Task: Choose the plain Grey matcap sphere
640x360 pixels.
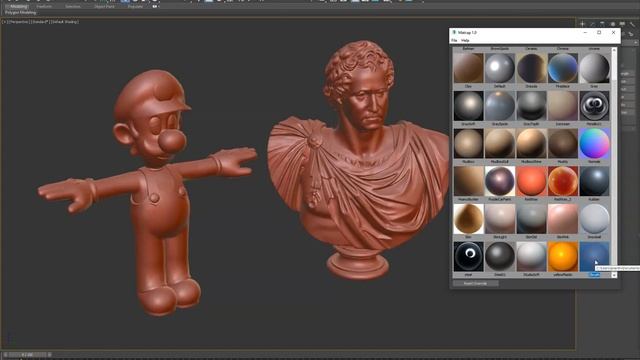Action: pyautogui.click(x=594, y=68)
